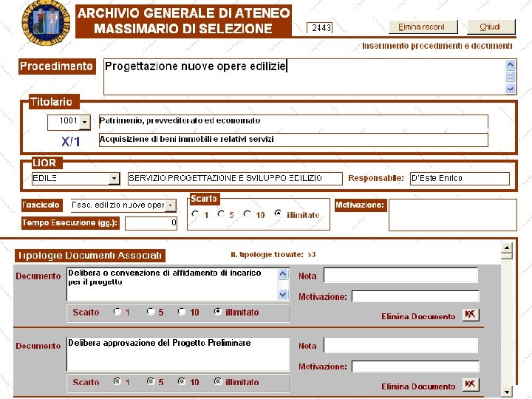Viewport: 532px width, 399px height.
Task: Open the Titolario 1001 dropdown
Action: 85,122
